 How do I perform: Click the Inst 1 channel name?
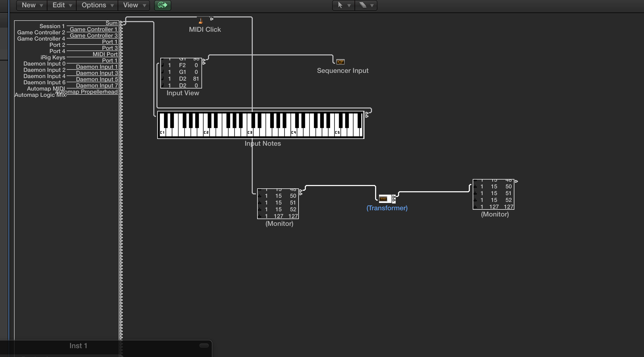(78, 346)
